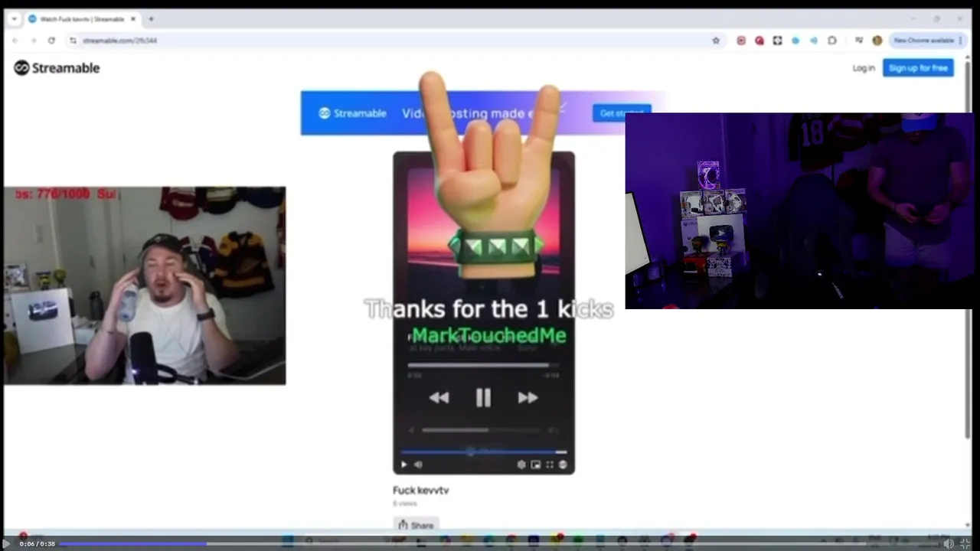Click the Streamable logo in header
This screenshot has width=980, height=551.
pyautogui.click(x=57, y=68)
